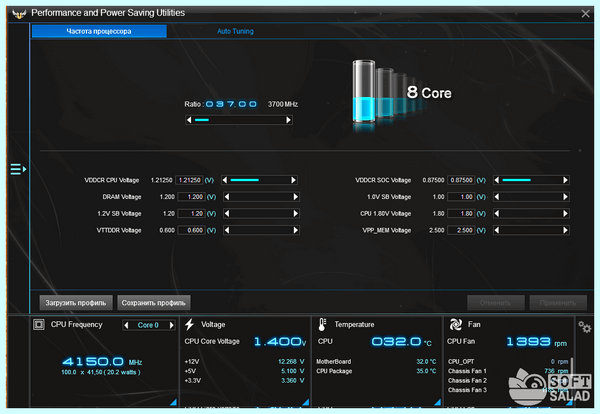600x414 pixels.
Task: Decrease CPU 1.80V Voltage left arrow
Action: click(x=497, y=214)
